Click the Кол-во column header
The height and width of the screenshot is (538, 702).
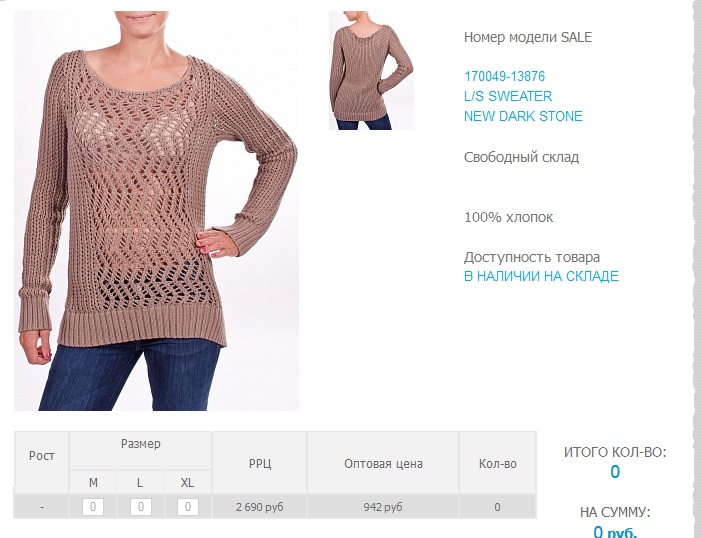[x=497, y=463]
